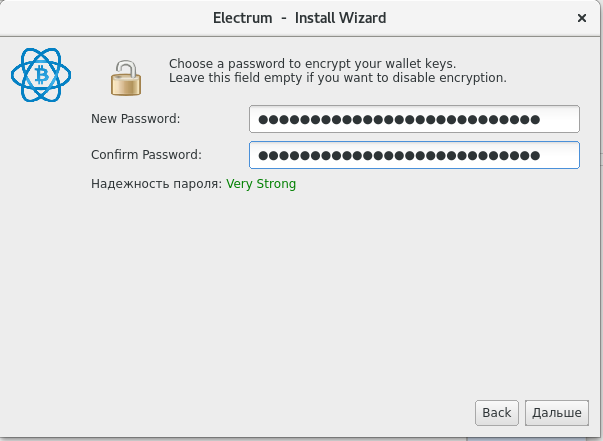The image size is (603, 441).
Task: Click the green "Very Strong" strength indicator
Action: coord(261,184)
